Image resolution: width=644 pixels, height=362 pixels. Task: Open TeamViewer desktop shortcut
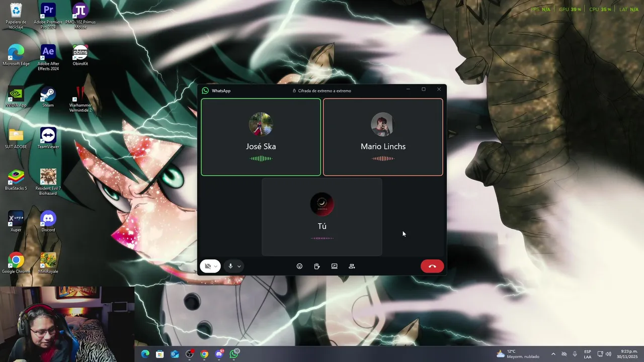point(48,139)
